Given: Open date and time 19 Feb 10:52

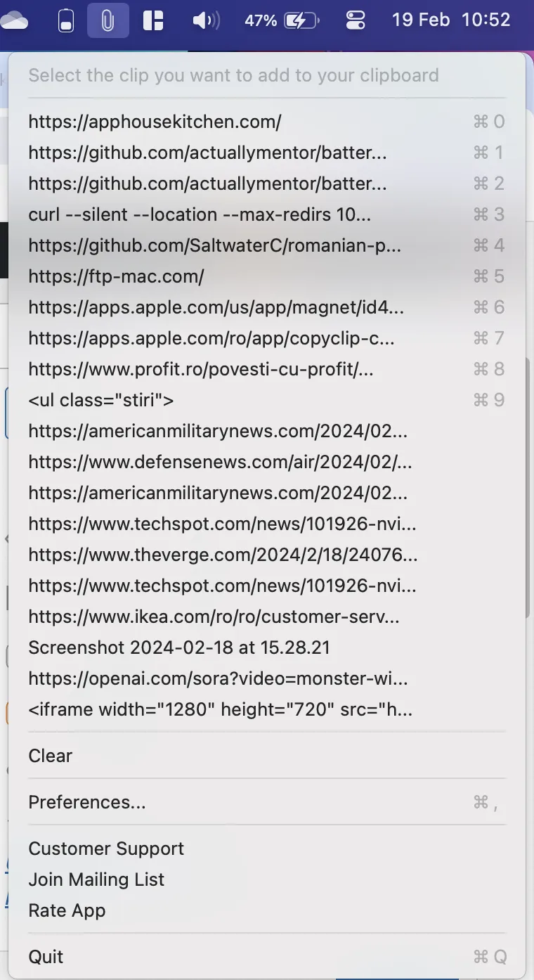Looking at the screenshot, I should pos(451,20).
